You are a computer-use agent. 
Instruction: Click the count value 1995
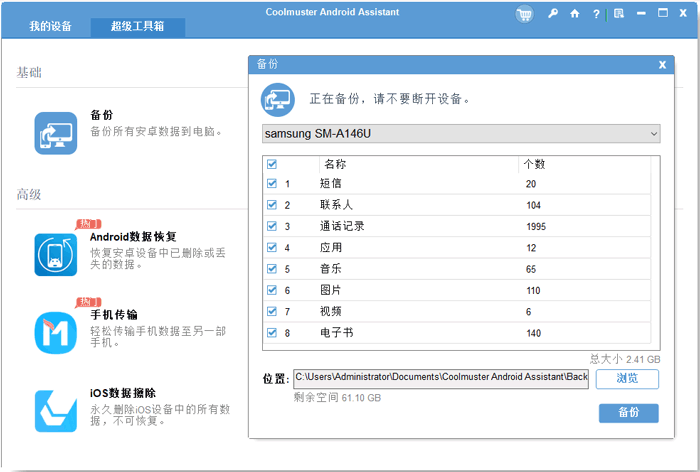(x=536, y=227)
